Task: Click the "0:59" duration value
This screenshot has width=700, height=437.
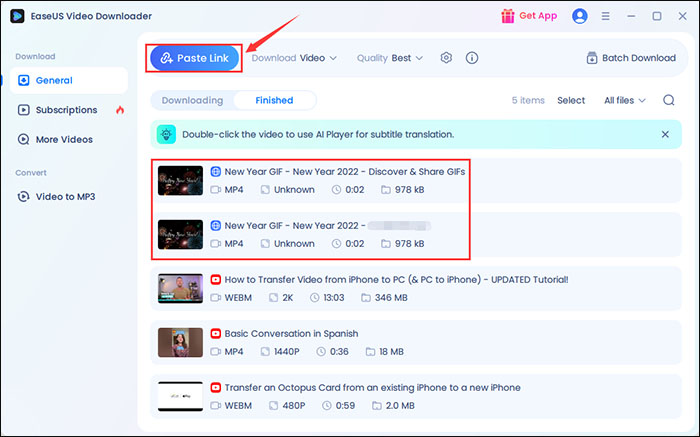Action: pos(345,406)
